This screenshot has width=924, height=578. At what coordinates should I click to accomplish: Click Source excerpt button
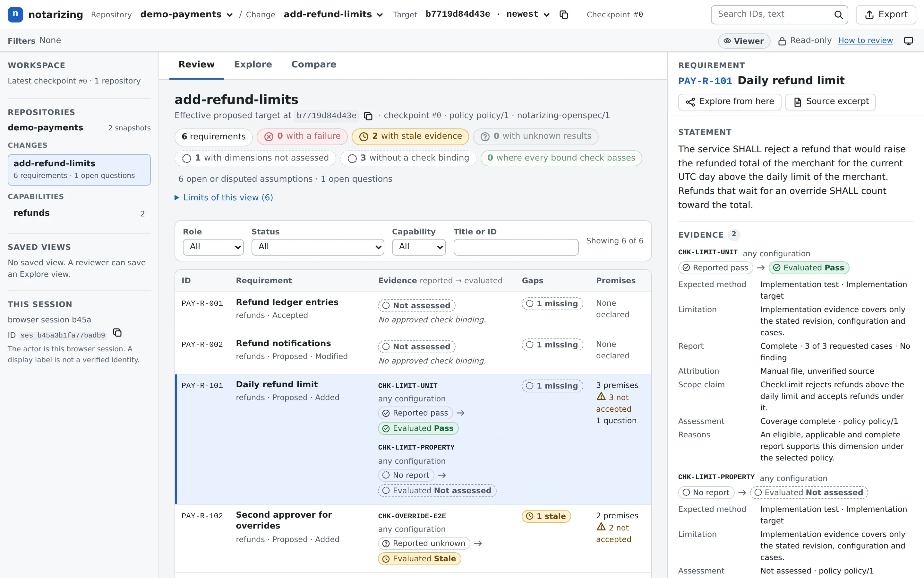click(x=830, y=102)
